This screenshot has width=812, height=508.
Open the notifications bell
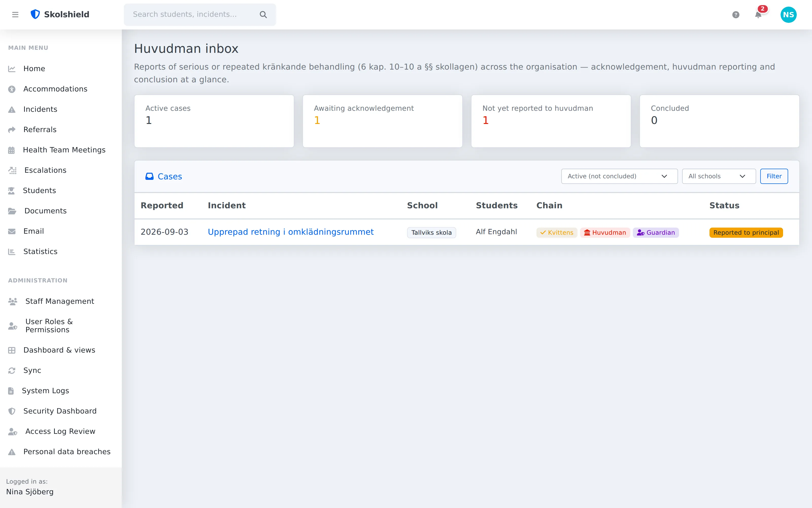coord(758,15)
